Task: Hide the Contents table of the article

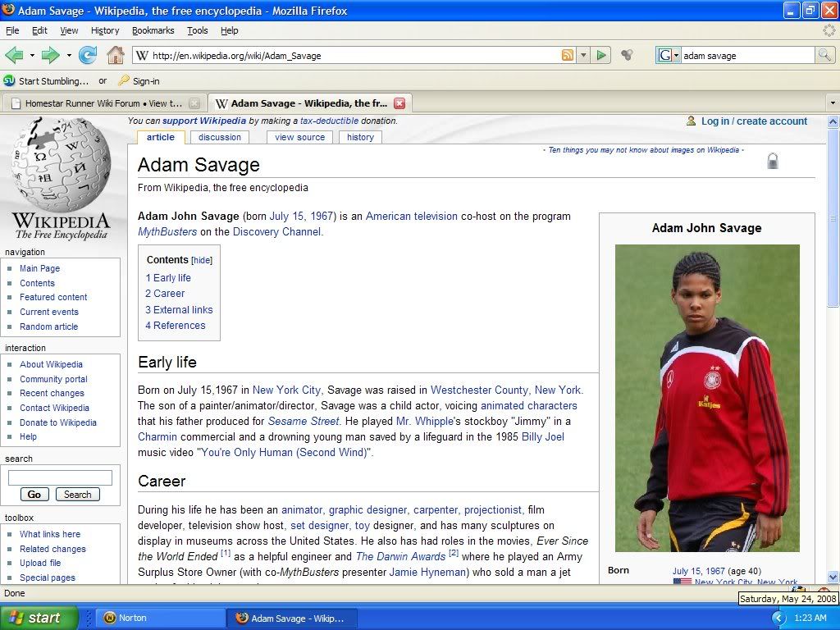Action: click(202, 260)
